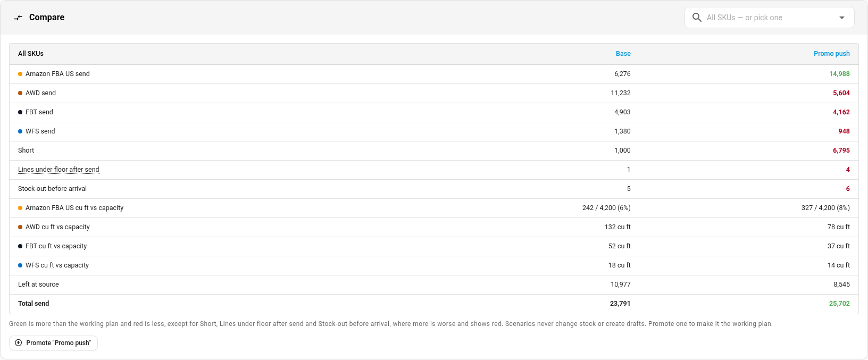This screenshot has width=868, height=360.
Task: Click the Promo push Total send value 25,702
Action: click(x=839, y=304)
